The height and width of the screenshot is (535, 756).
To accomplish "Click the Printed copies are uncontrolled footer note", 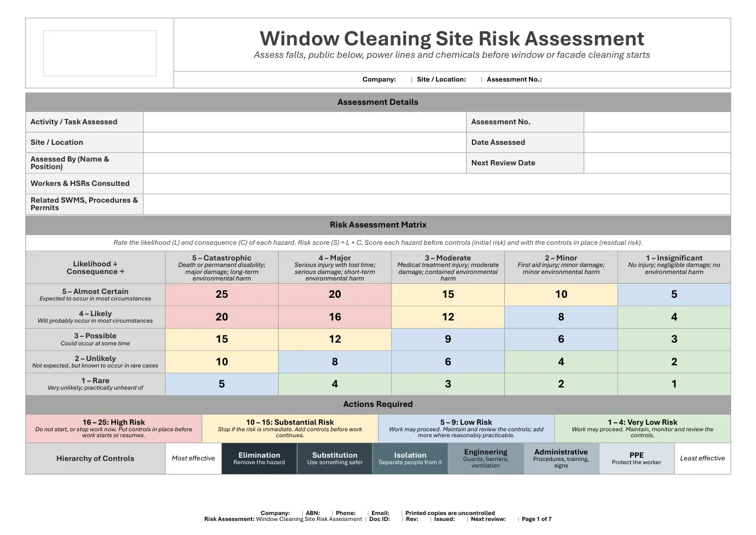I will pyautogui.click(x=450, y=513).
